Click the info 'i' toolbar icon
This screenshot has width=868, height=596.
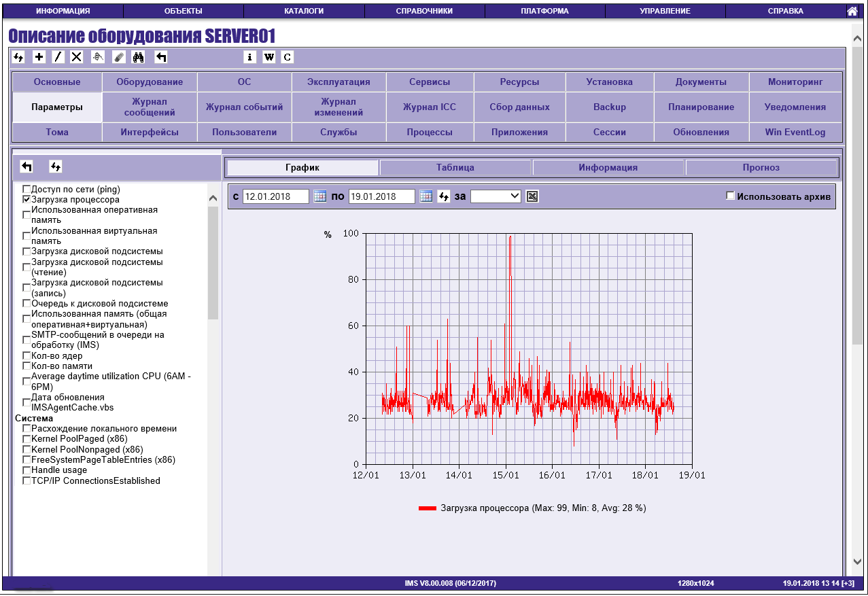(x=250, y=57)
